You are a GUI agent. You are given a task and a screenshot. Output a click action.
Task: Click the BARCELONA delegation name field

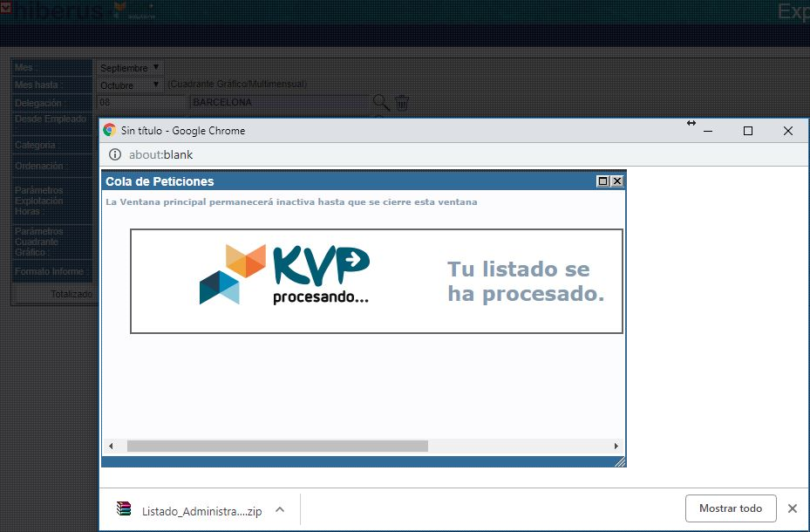pos(280,102)
